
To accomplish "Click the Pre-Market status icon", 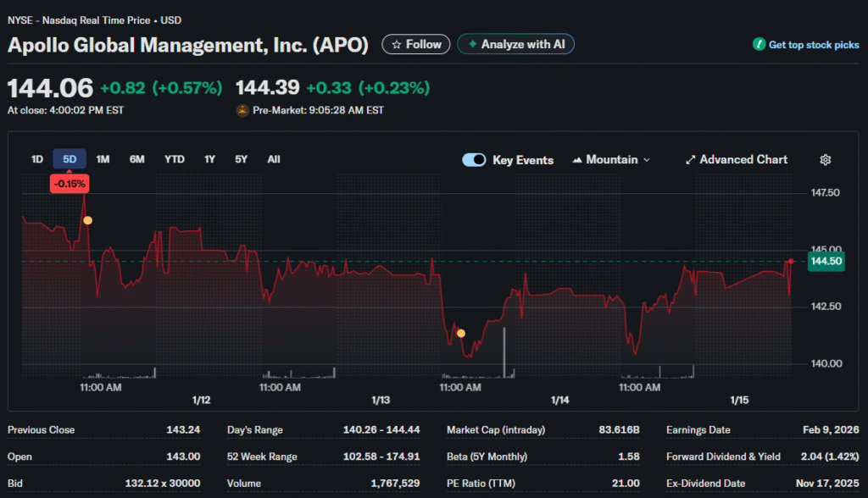I will (x=242, y=110).
